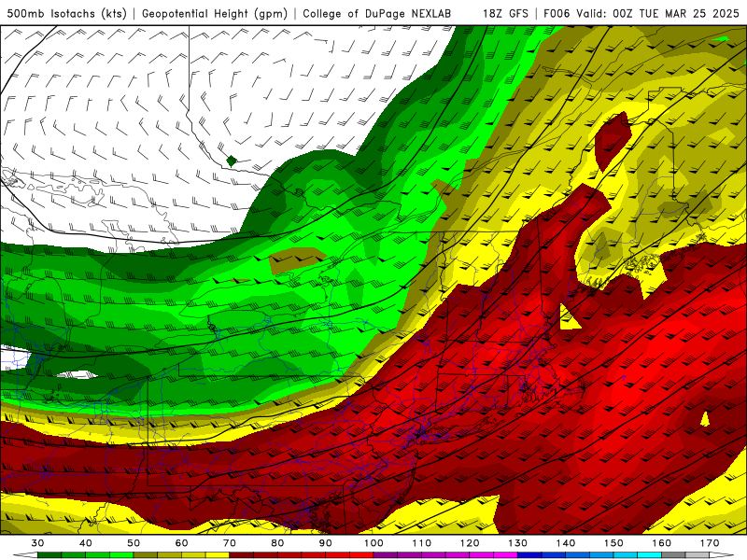Select the cyan swatch ending at 160

tap(649, 555)
